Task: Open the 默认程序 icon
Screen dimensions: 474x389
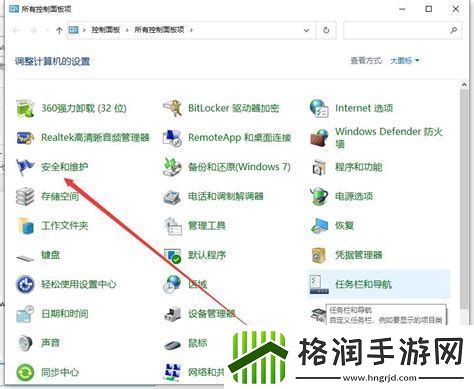Action: click(172, 255)
